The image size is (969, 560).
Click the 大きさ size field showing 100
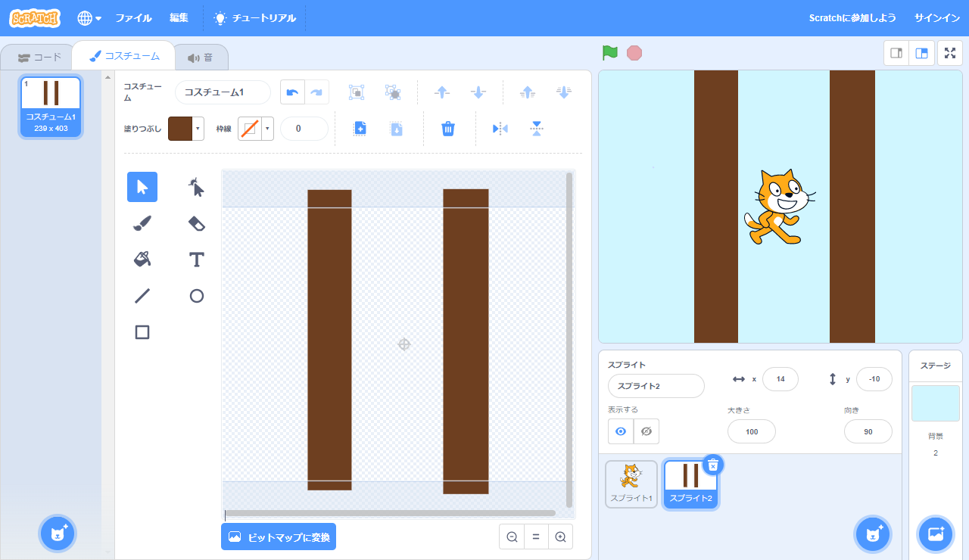[x=752, y=431]
